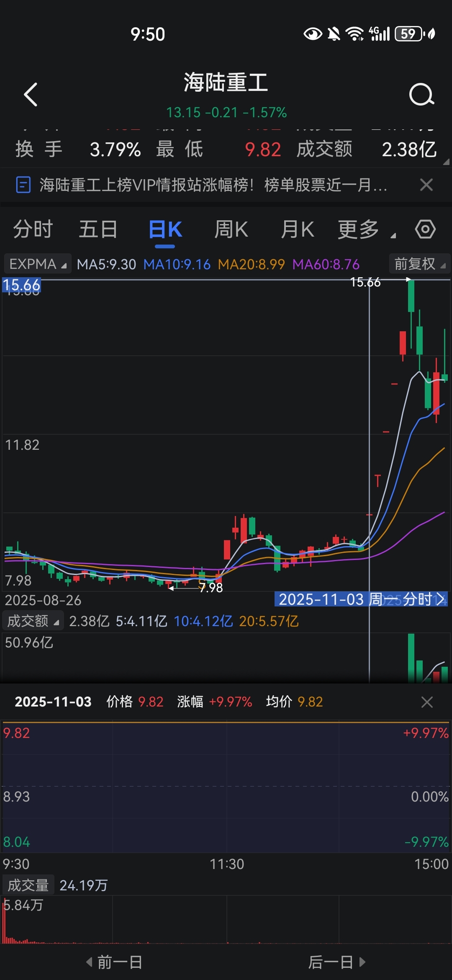Image resolution: width=452 pixels, height=980 pixels.
Task: Tap the 最低 9.82 value
Action: (263, 150)
